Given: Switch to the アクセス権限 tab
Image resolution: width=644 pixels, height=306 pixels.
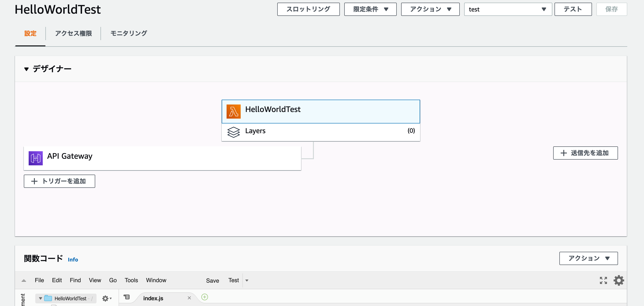Looking at the screenshot, I should point(73,33).
